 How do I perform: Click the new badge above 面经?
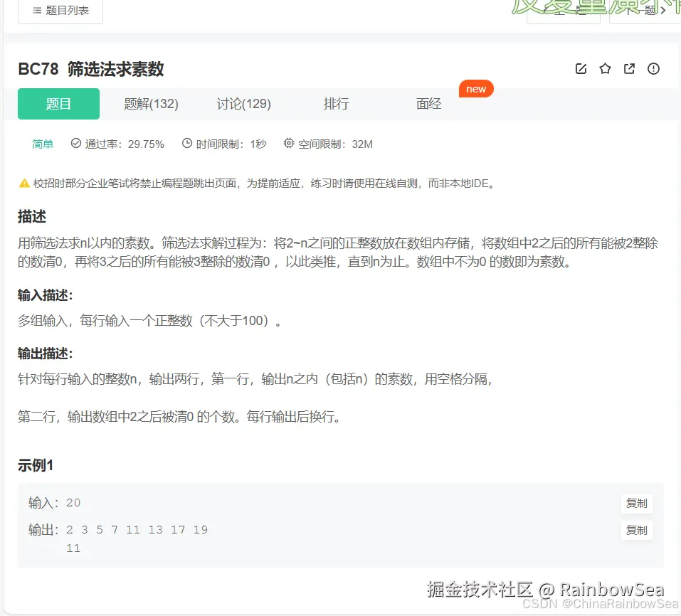point(475,88)
